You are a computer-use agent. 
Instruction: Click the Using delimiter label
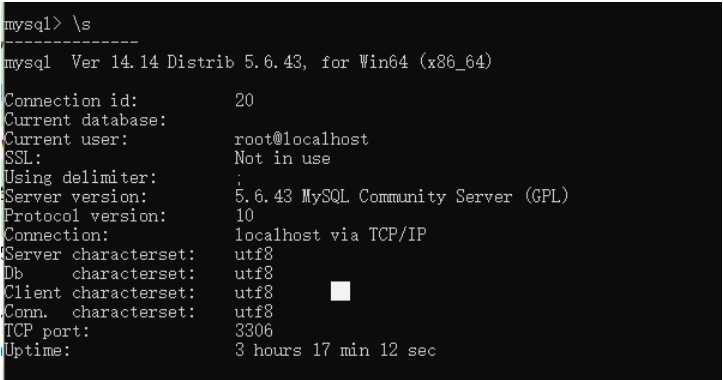[x=81, y=178]
